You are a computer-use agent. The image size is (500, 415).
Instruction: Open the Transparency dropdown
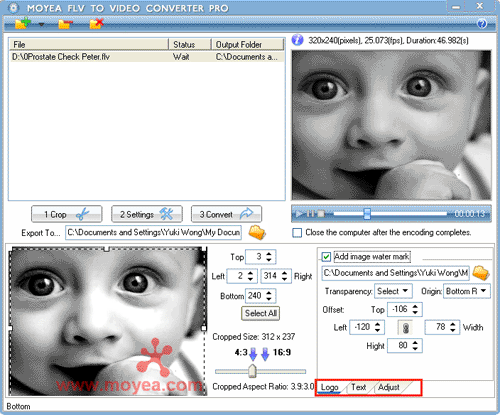(x=393, y=291)
